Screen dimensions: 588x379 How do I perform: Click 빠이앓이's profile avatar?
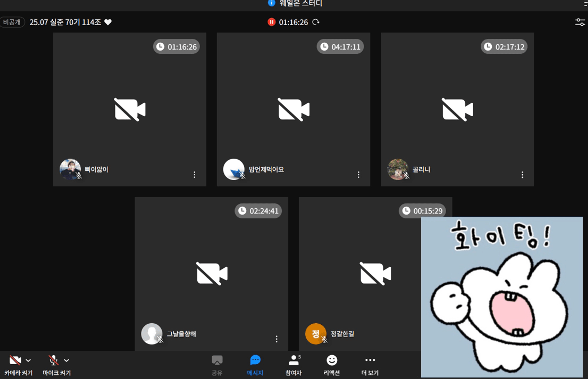70,169
